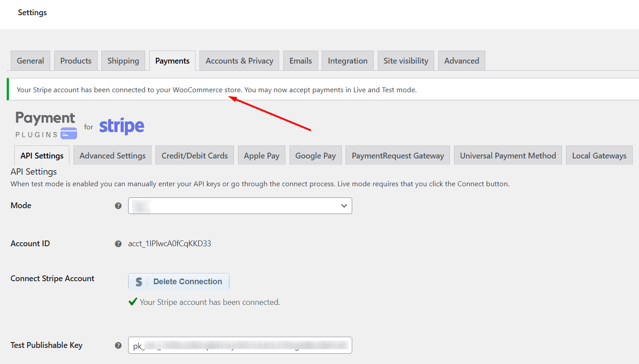Screen dimensions: 639x364
Task: Open the Credit/Debit Cards tab
Action: pos(194,155)
